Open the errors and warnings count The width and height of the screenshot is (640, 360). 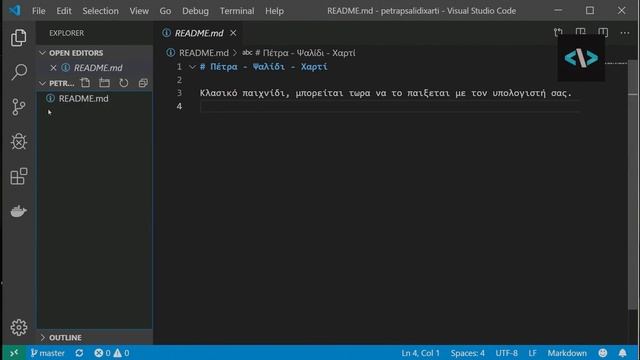[111, 353]
